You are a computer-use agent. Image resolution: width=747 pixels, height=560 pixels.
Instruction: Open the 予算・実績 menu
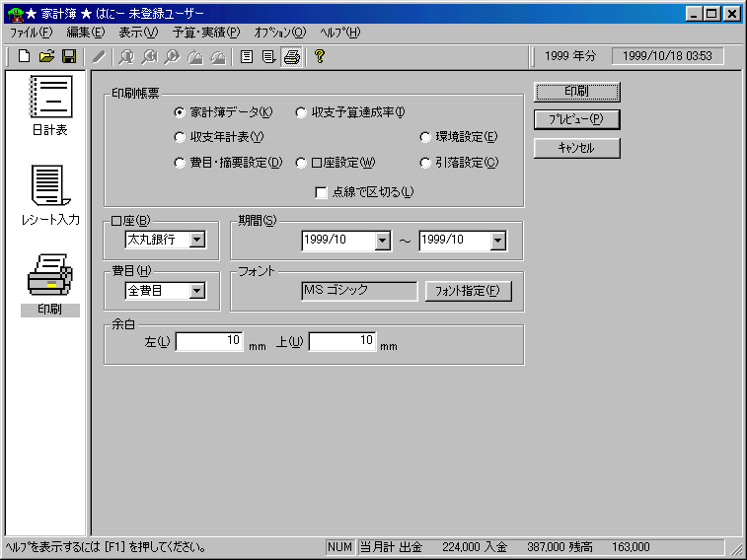[x=206, y=33]
